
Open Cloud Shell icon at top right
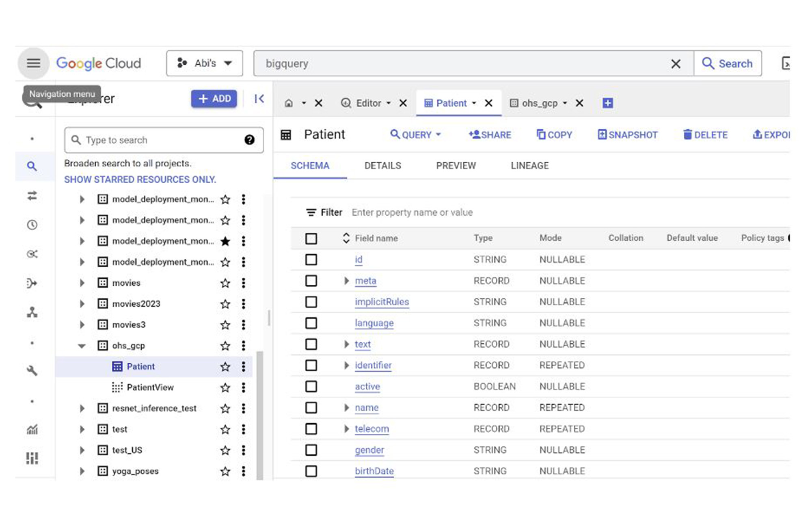coord(786,63)
